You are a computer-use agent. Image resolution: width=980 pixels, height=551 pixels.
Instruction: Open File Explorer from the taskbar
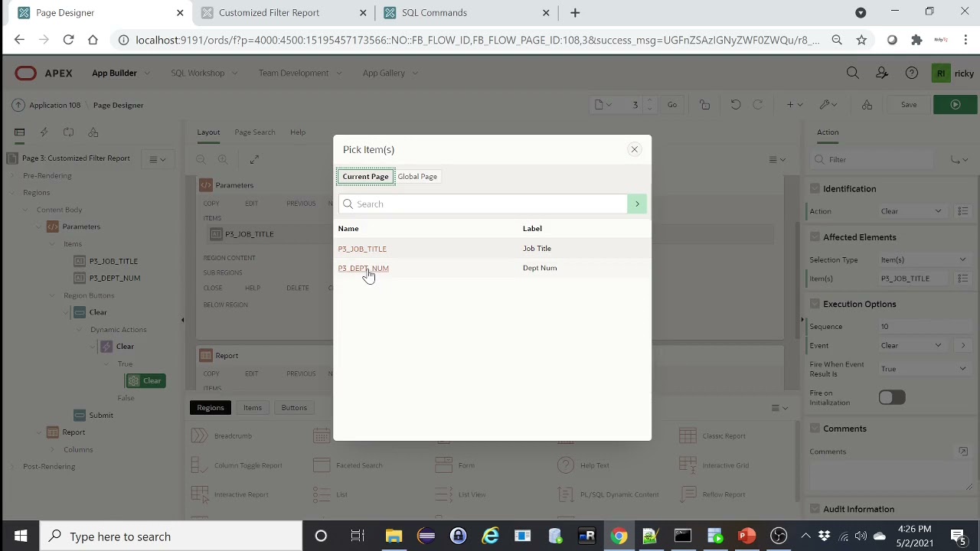click(394, 536)
